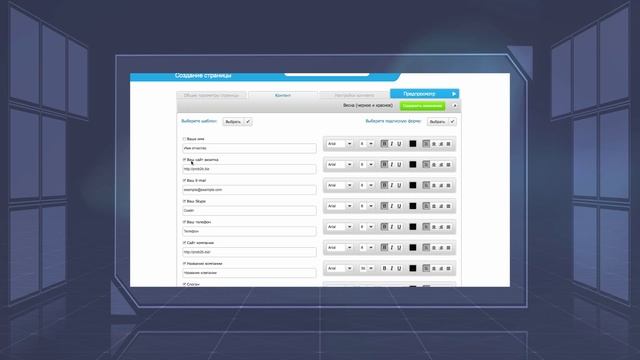640x360 pixels.
Task: Open the text color swatch for Ваше имя
Action: [413, 144]
